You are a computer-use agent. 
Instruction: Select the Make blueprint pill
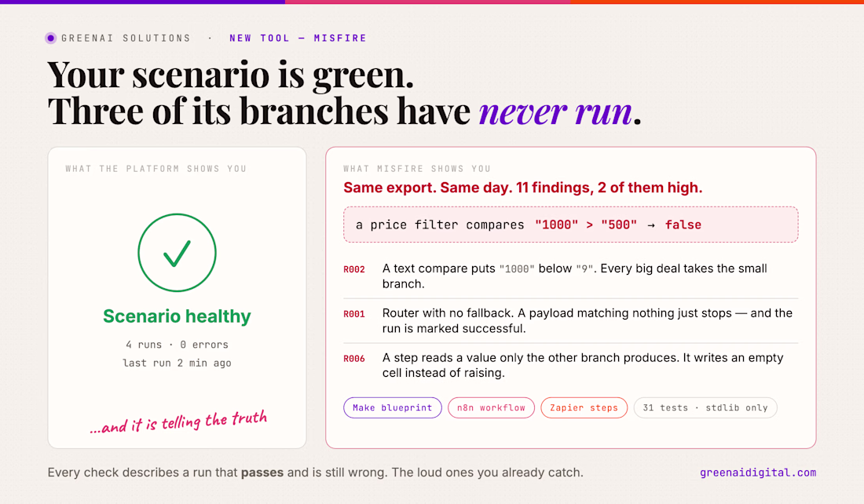tap(392, 407)
